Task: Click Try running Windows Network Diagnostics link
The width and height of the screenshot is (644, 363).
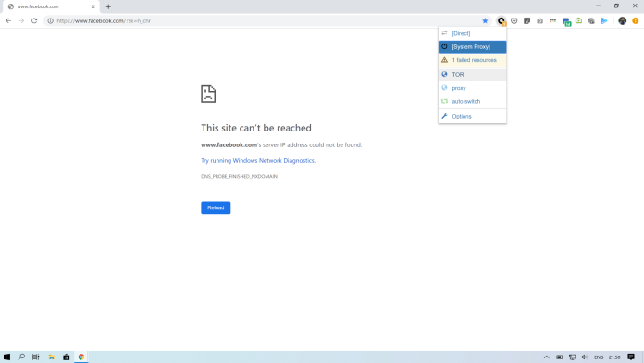Action: coord(258,161)
